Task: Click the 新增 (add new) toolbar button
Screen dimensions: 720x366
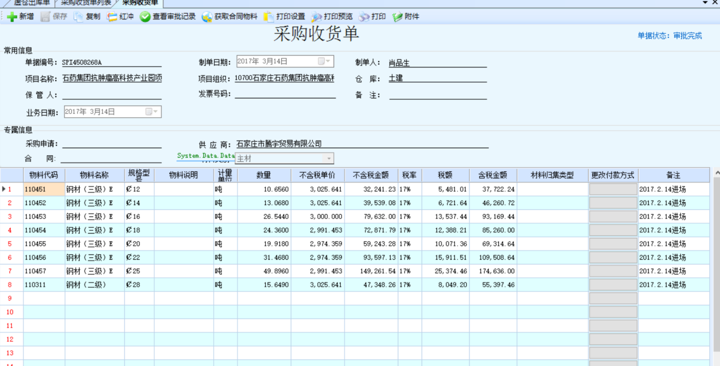Action: point(21,17)
